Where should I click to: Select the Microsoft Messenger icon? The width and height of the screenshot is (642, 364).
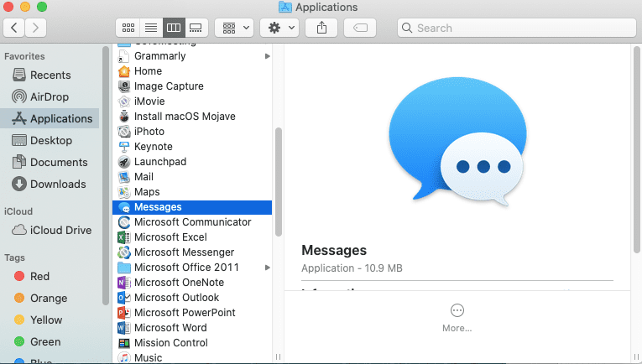(x=124, y=252)
